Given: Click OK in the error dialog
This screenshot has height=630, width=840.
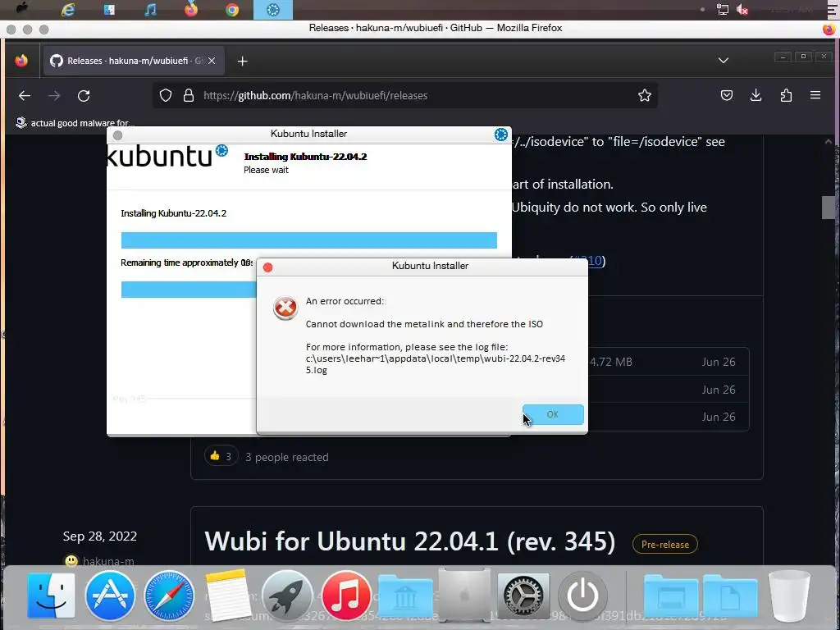Looking at the screenshot, I should point(553,414).
